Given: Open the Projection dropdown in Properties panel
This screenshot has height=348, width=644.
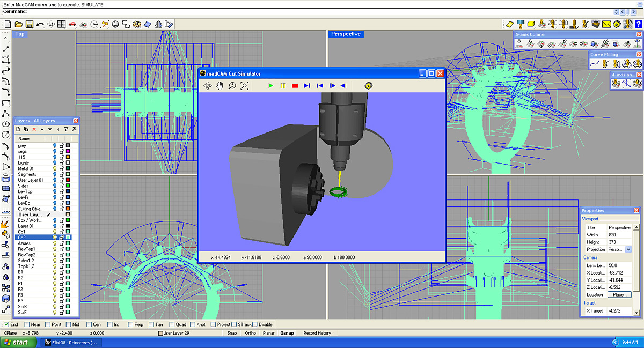Looking at the screenshot, I should coord(628,249).
